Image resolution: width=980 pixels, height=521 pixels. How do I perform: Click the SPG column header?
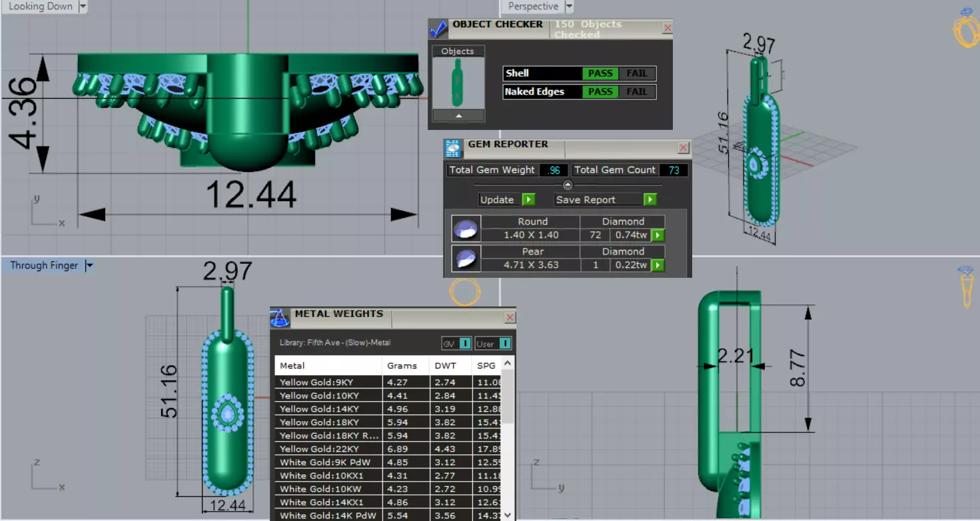tap(487, 365)
